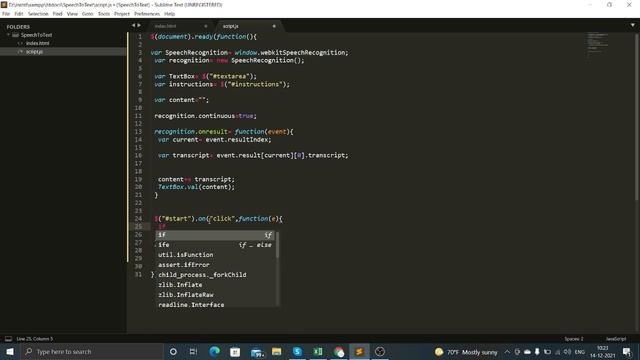
Task: Open Task View on taskbar
Action: (x=193, y=351)
